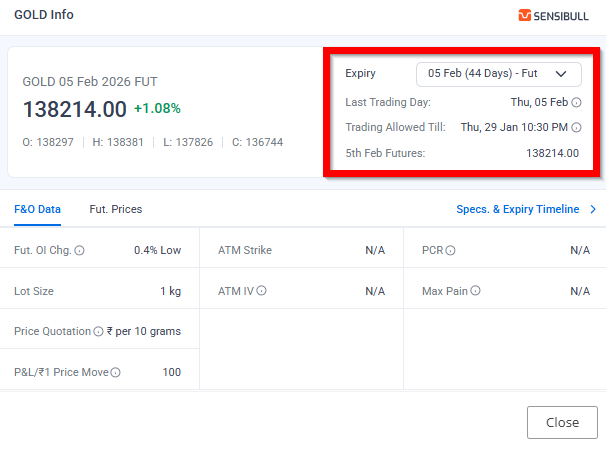This screenshot has width=606, height=451.
Task: Click info icon beside Last Trading Day date
Action: (577, 102)
